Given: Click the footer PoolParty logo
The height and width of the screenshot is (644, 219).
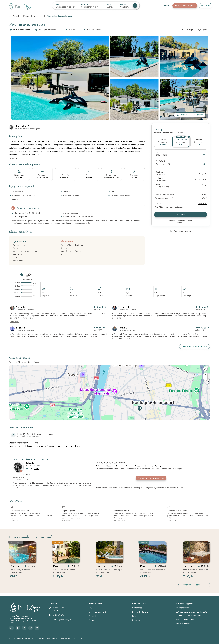Looking at the screenshot, I should (25, 607).
